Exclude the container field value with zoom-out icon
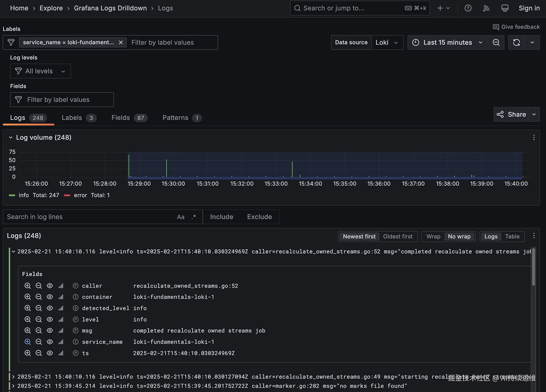The image size is (546, 392). point(39,297)
